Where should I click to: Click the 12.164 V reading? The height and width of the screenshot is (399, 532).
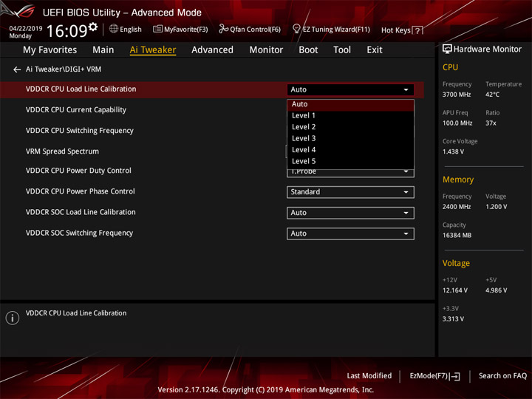(455, 291)
